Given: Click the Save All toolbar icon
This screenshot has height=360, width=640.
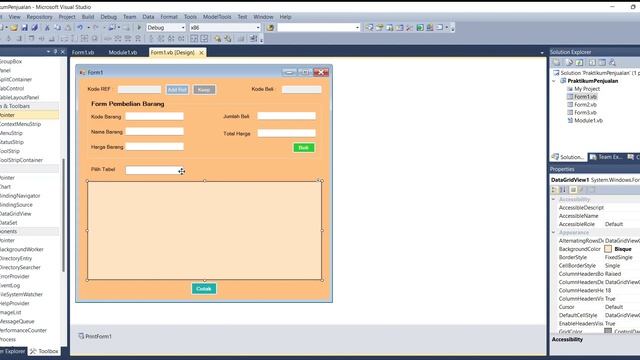Looking at the screenshot, I should [35, 27].
